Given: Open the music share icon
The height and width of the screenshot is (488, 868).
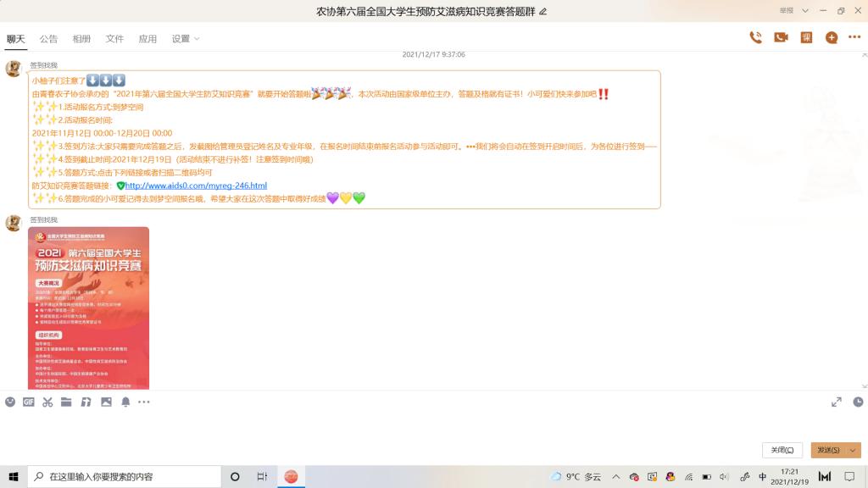Looking at the screenshot, I should (86, 402).
